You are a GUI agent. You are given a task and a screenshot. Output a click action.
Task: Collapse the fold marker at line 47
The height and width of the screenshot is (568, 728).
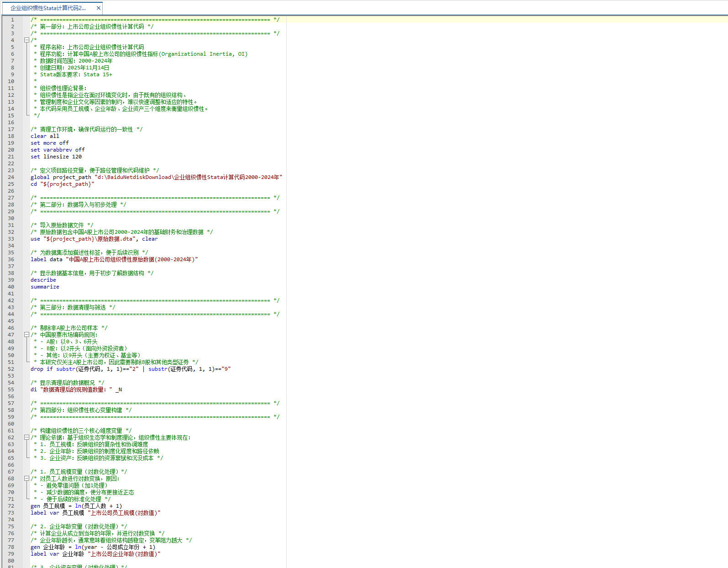[x=26, y=335]
